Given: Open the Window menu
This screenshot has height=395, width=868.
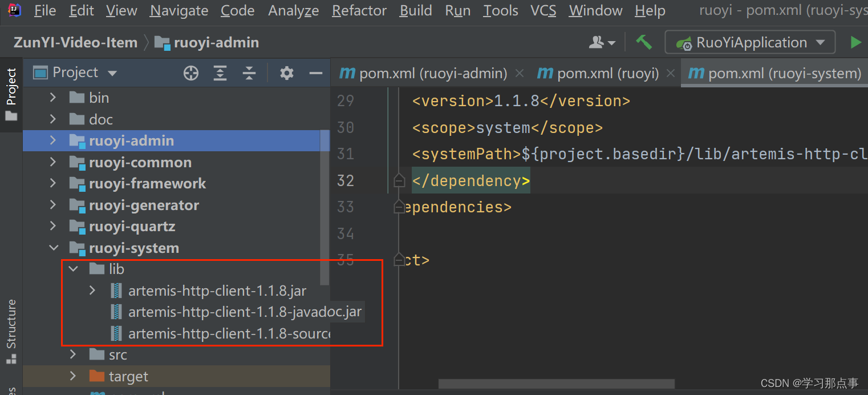Looking at the screenshot, I should click(596, 10).
